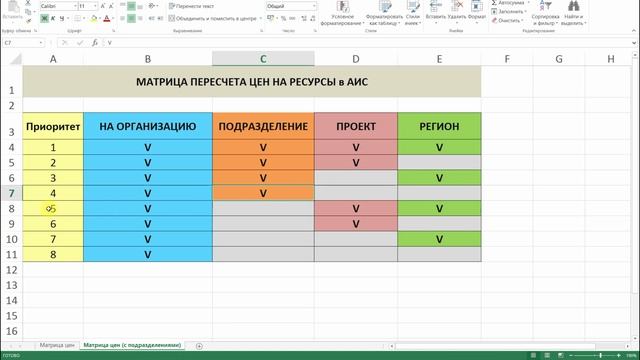The width and height of the screenshot is (640, 360).
Task: Select column B header
Action: pos(148,59)
